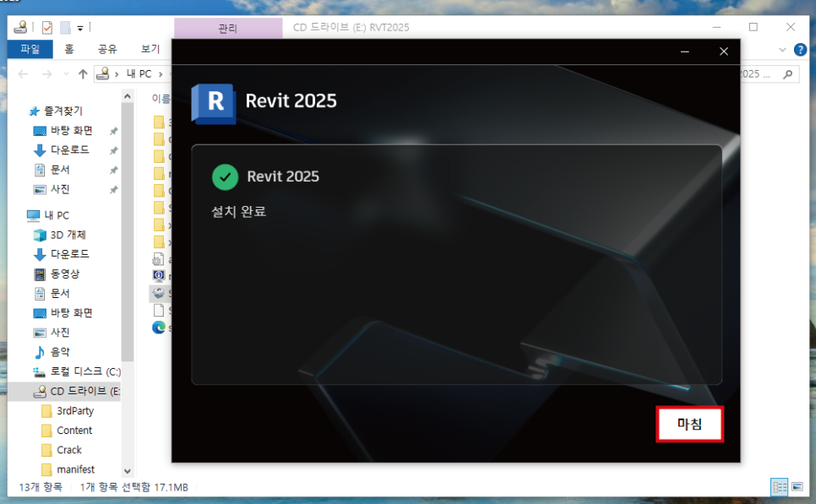Open 사진 under 내 PC

point(60,333)
